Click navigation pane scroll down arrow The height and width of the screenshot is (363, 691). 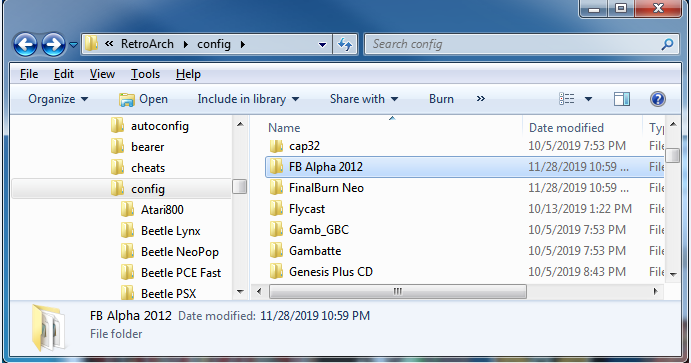click(240, 292)
